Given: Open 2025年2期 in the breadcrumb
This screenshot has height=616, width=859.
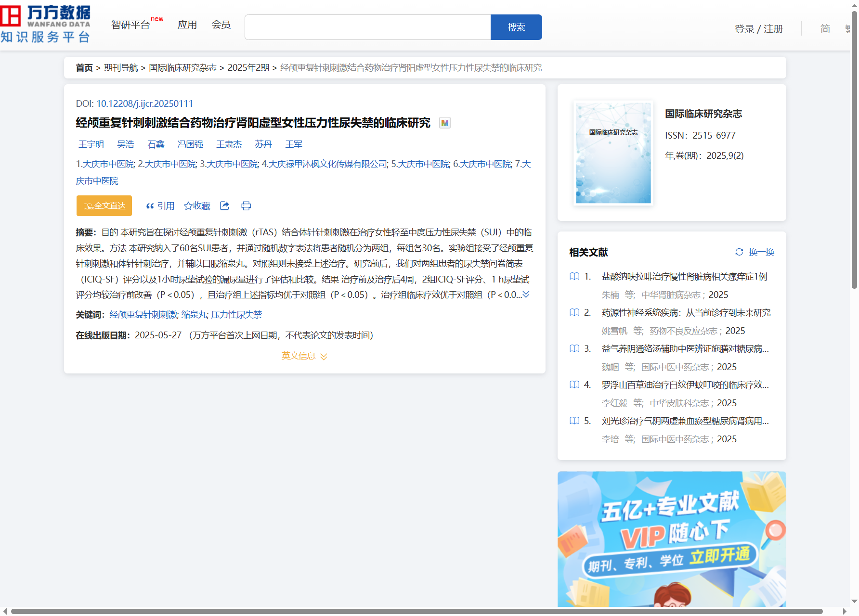Looking at the screenshot, I should pos(248,68).
